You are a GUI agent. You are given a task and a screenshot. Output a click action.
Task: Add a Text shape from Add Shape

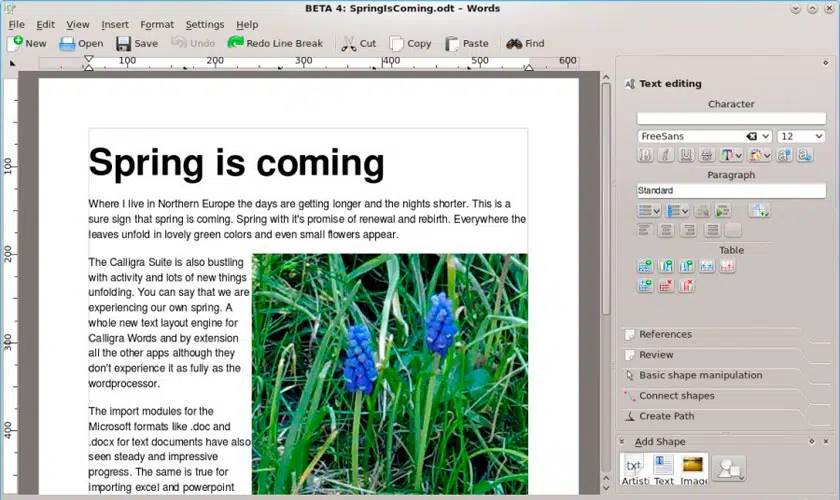click(x=664, y=469)
